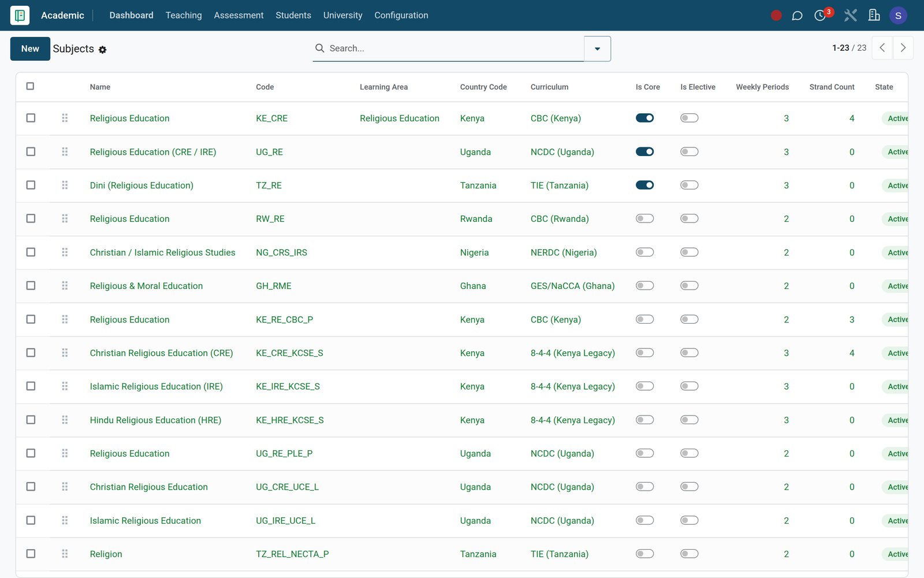
Task: Click drag handle for GH_RME row
Action: 65,286
